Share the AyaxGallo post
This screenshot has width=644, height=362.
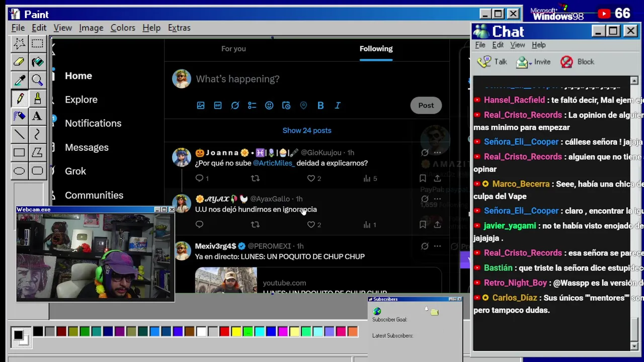click(437, 225)
